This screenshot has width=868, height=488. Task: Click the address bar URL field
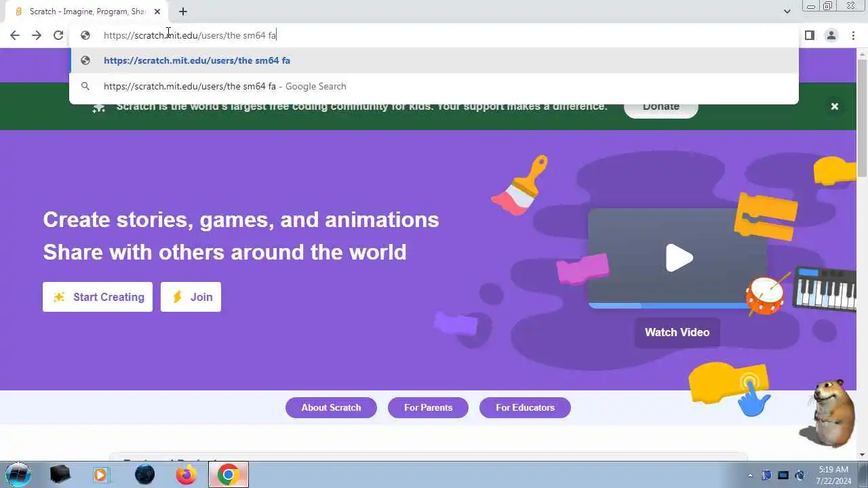(x=434, y=35)
